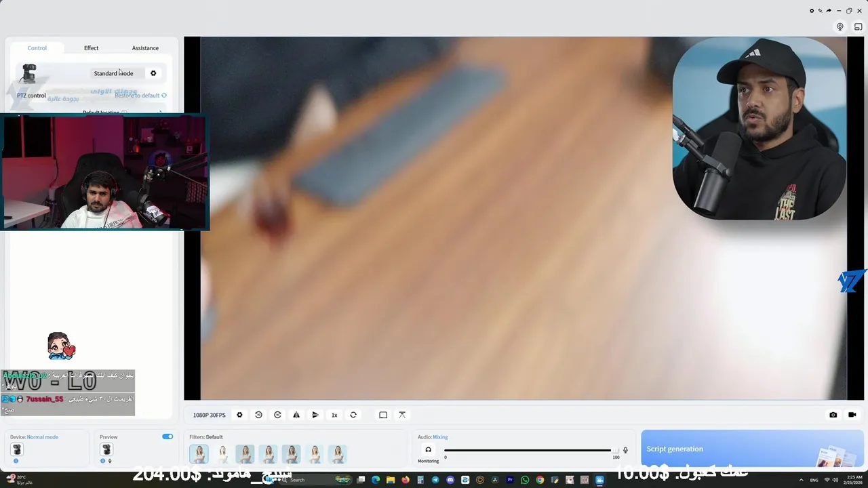The height and width of the screenshot is (488, 868).
Task: Select the sixth filter thumbnail
Action: 314,453
